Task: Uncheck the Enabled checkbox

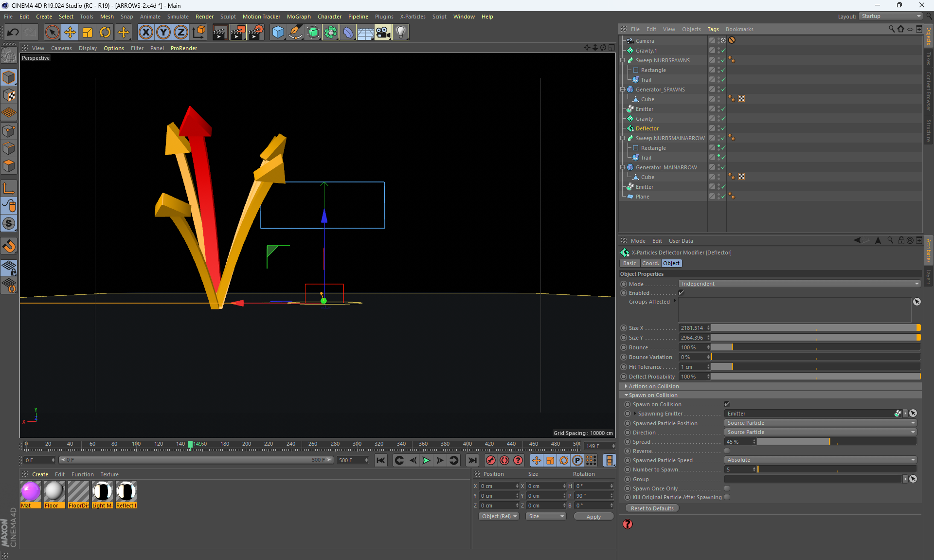Action: [x=681, y=293]
